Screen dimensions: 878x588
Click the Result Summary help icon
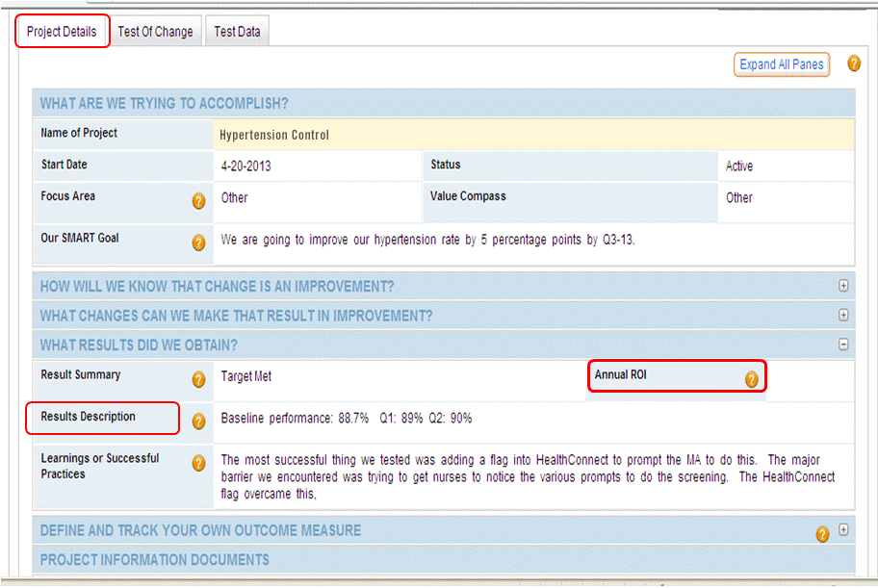tap(198, 379)
